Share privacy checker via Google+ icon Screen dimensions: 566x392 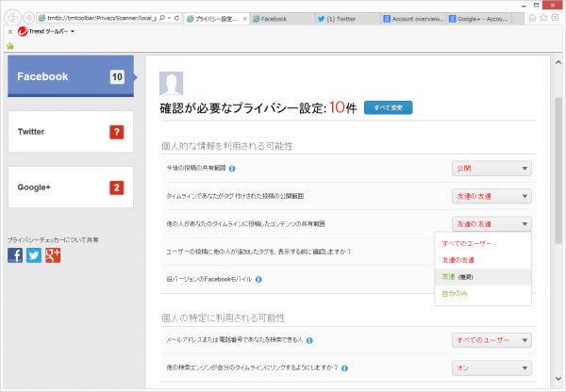click(53, 255)
